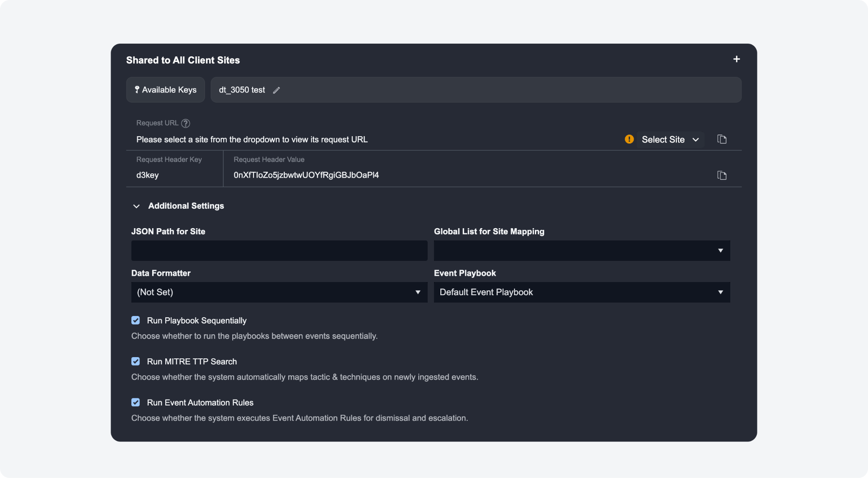Copy the request URL with the copy icon
The height and width of the screenshot is (478, 868).
click(722, 139)
